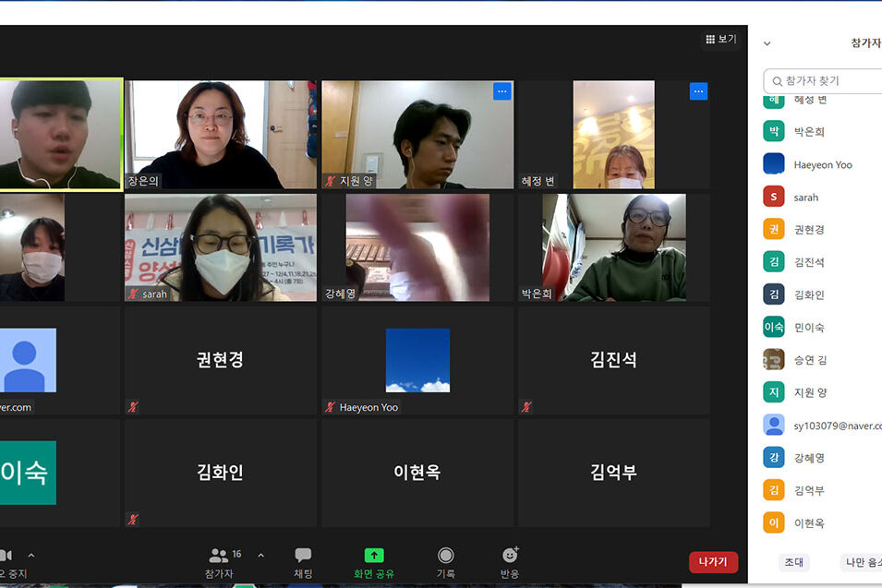
Task: Open the 보기 view layout menu
Action: 721,39
